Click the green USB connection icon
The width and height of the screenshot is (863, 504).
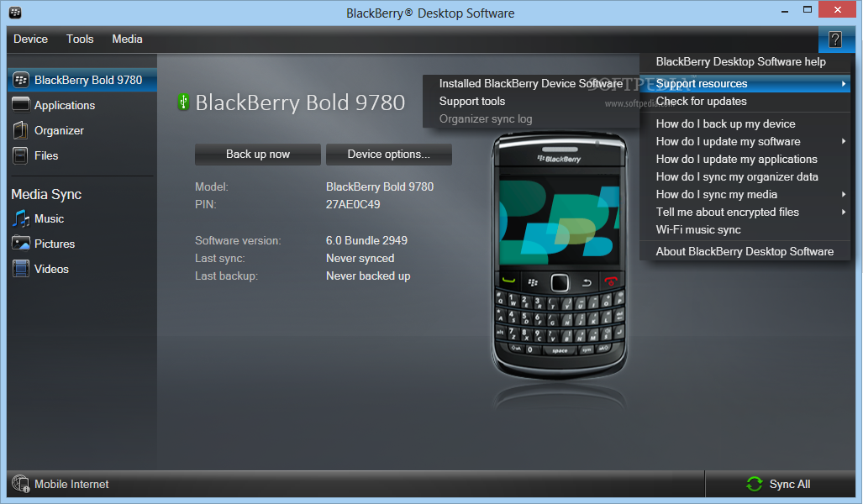(x=183, y=102)
